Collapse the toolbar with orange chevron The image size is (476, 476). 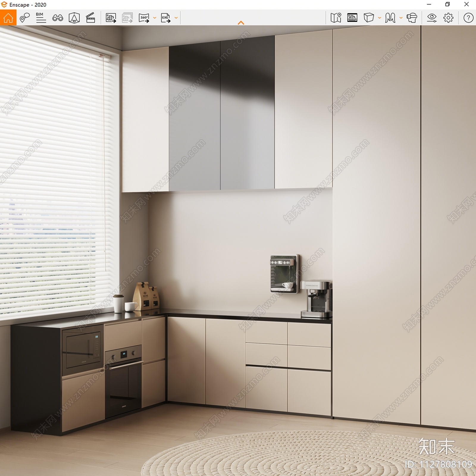click(241, 23)
